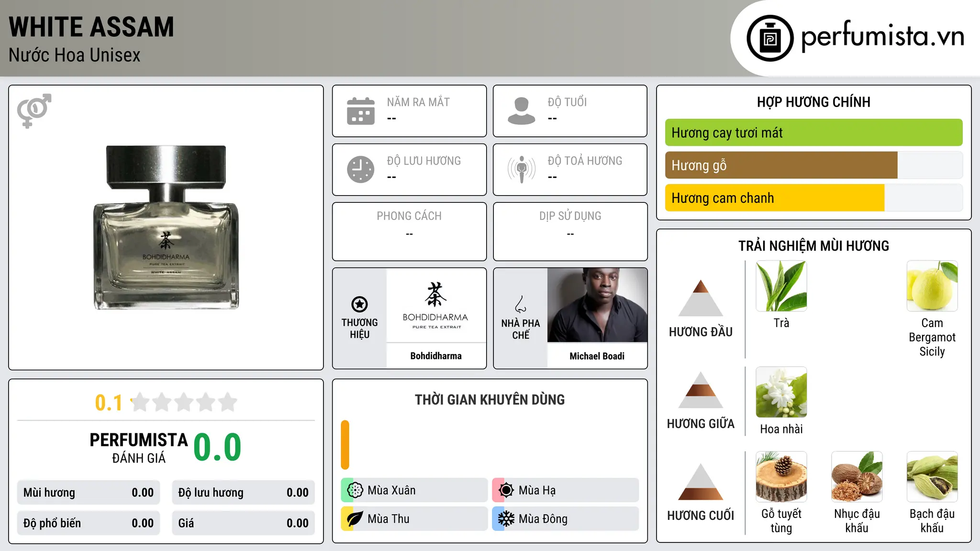Click the sun icon for Mùa Hạ
This screenshot has width=980, height=551.
(x=506, y=490)
